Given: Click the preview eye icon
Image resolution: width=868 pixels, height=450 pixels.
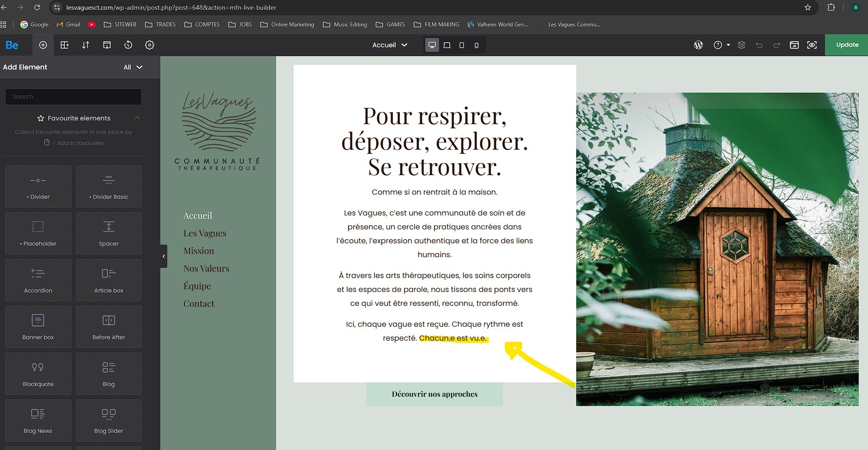Looking at the screenshot, I should [812, 45].
